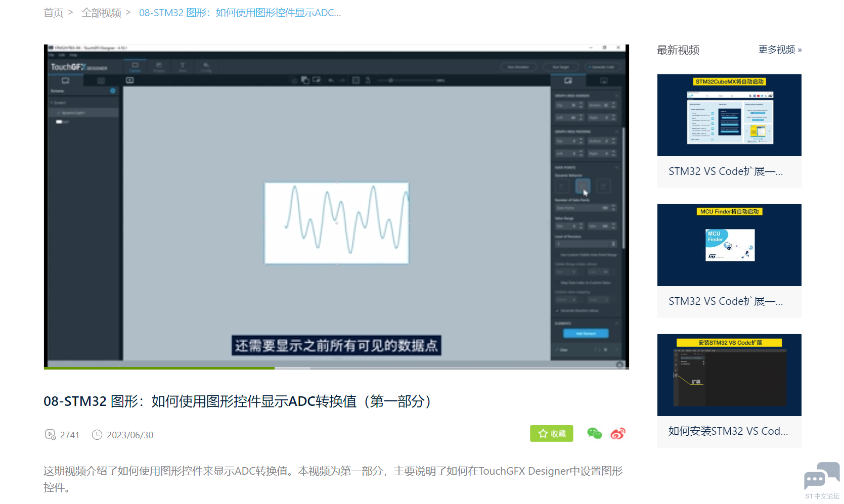The width and height of the screenshot is (844, 504).
Task: Share the video via Weibo icon
Action: coord(618,433)
